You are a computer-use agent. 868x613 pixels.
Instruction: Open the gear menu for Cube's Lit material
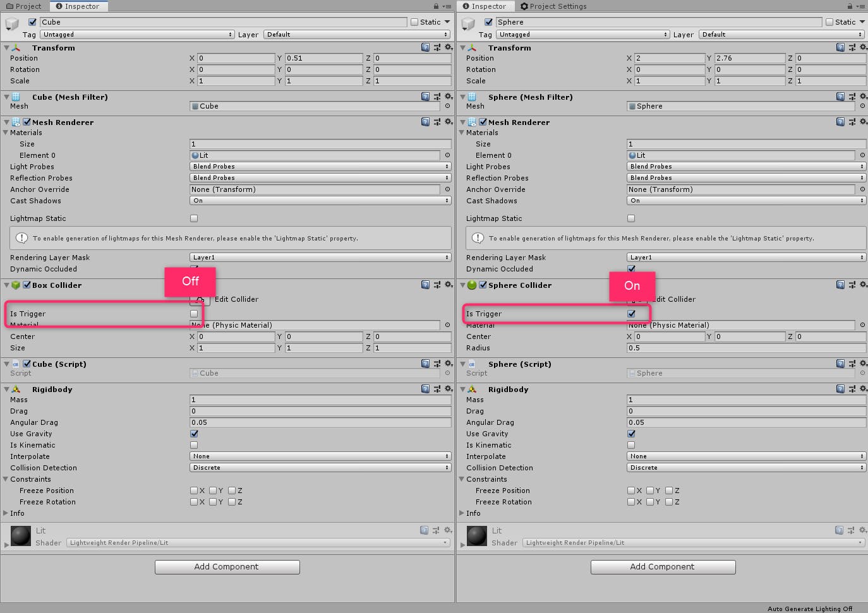pos(448,530)
